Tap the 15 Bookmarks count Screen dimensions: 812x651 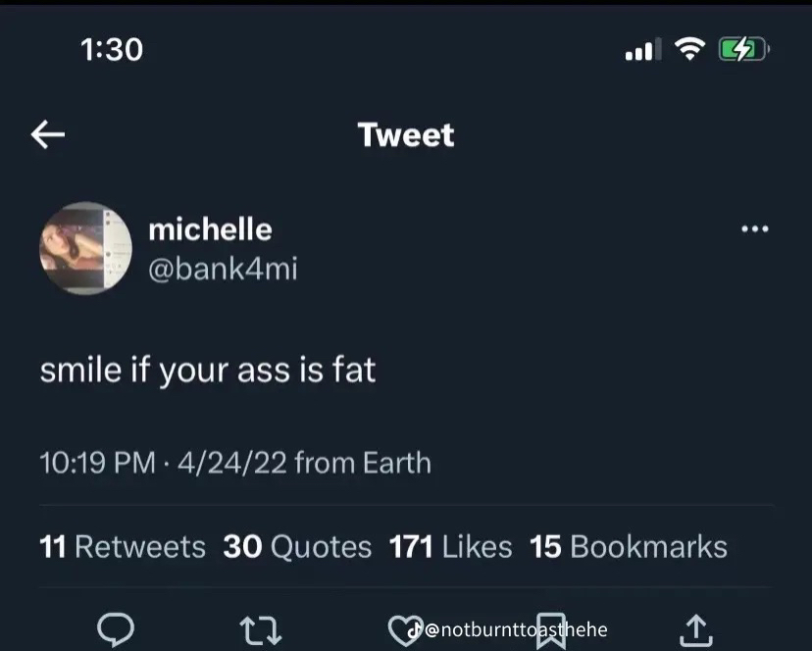click(x=628, y=546)
